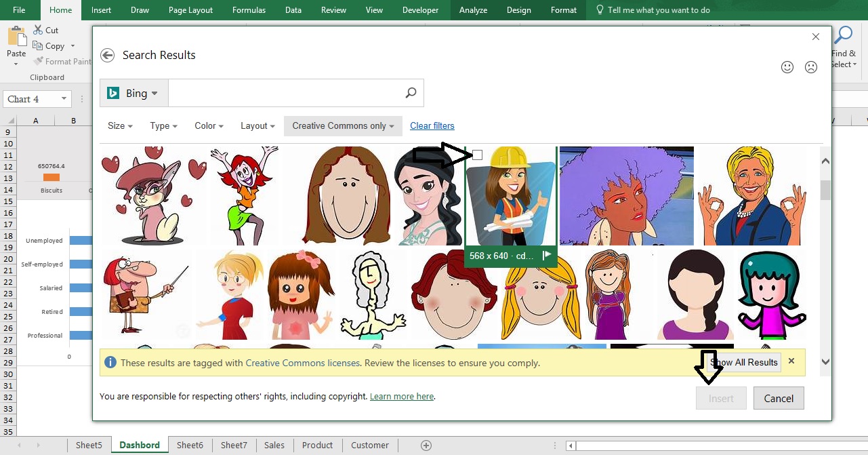This screenshot has height=455, width=868.
Task: Click the Unemployed label on the chart
Action: click(x=44, y=241)
